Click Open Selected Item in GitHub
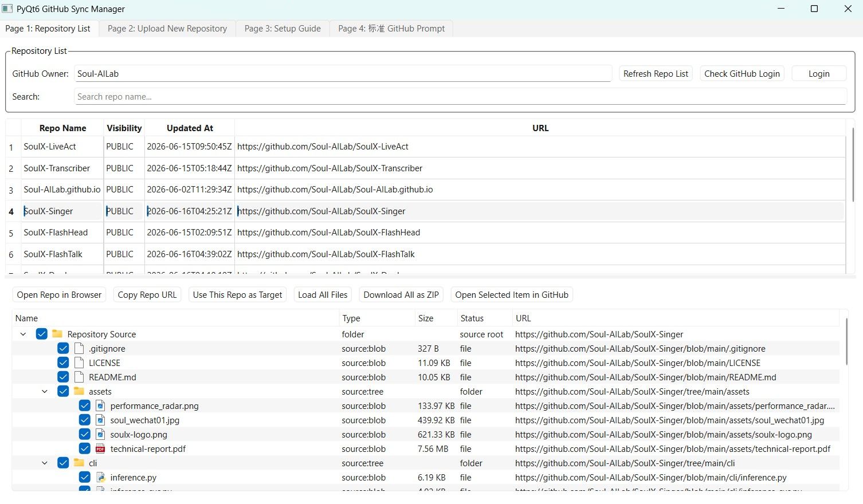This screenshot has height=504, width=863. (x=512, y=294)
